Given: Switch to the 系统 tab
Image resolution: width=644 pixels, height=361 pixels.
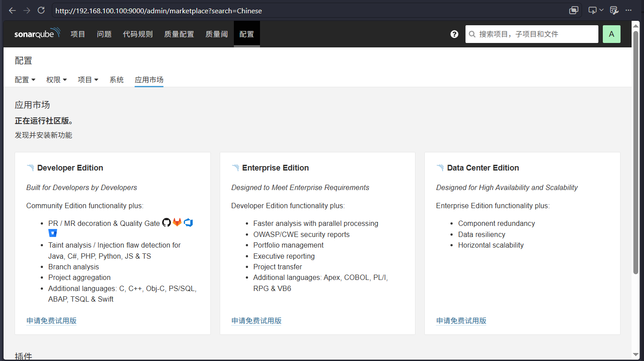Looking at the screenshot, I should point(116,80).
